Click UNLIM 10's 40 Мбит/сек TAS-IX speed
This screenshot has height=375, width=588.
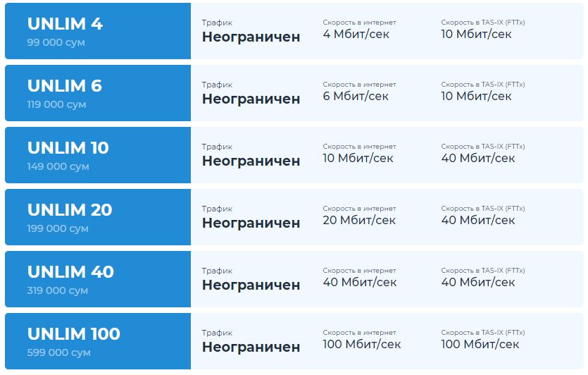point(478,158)
